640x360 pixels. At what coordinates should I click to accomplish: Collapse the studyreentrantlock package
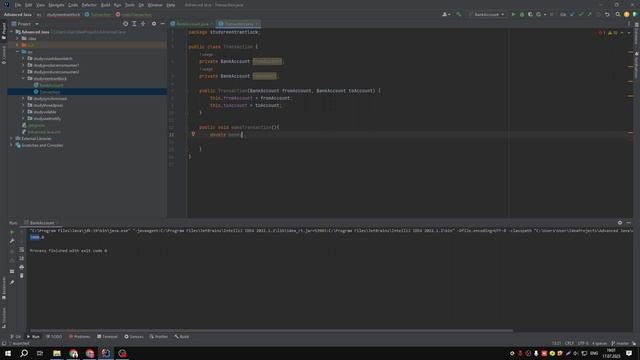coord(23,78)
